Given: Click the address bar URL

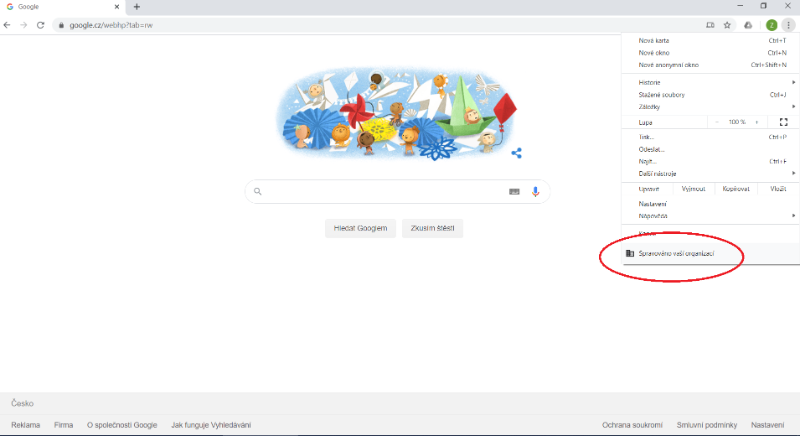Looking at the screenshot, I should [111, 25].
